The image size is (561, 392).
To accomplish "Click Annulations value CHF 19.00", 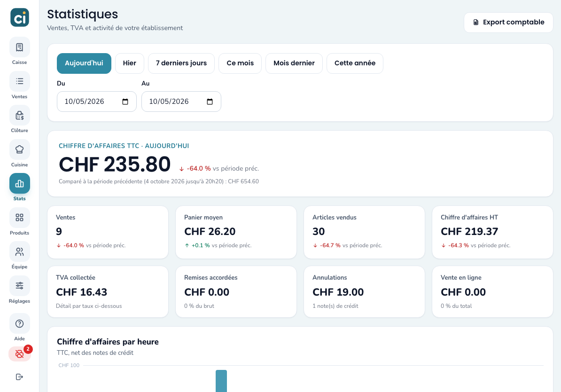I will 338,292.
